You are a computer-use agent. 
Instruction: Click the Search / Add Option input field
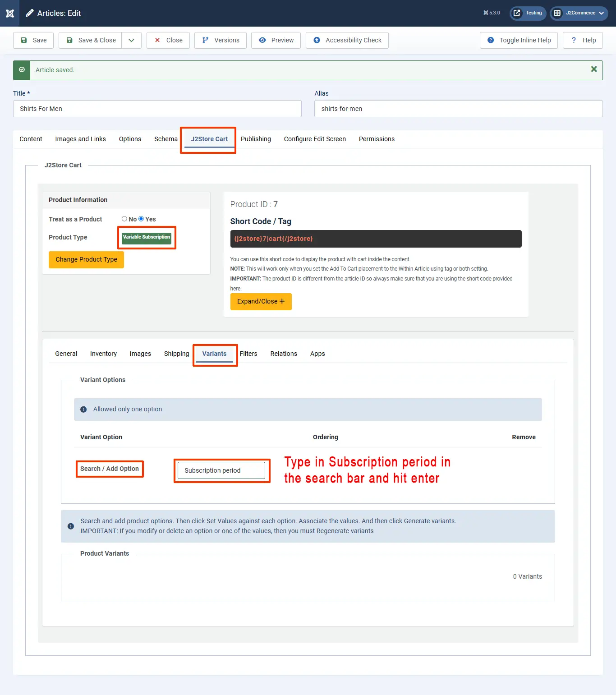[x=221, y=470]
